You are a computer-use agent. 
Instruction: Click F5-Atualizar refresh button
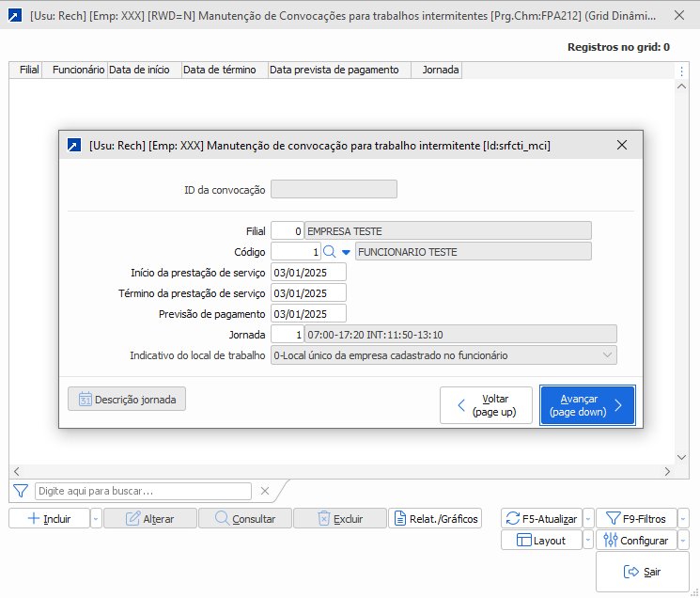click(x=541, y=518)
